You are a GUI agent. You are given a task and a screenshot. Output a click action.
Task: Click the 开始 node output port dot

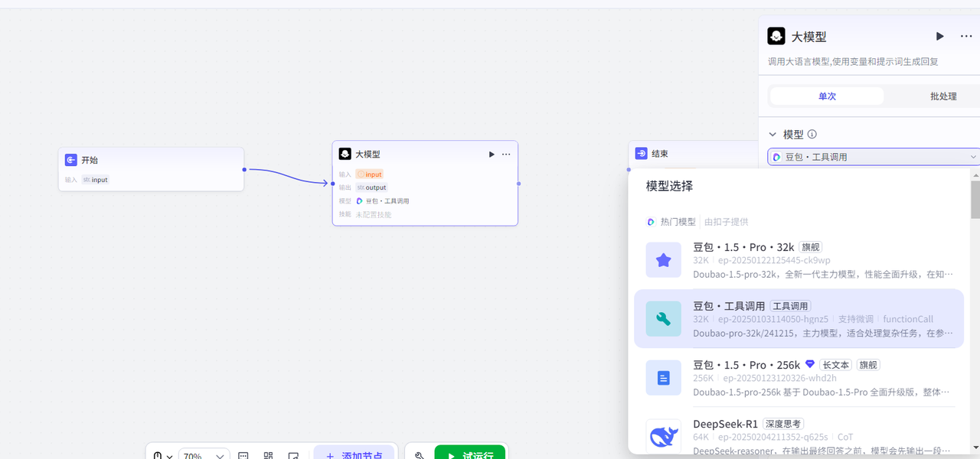click(244, 169)
